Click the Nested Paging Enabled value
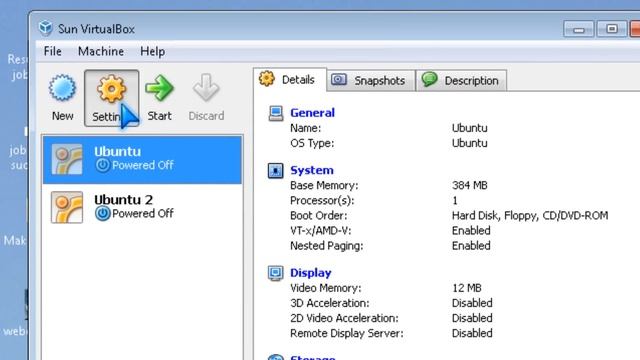This screenshot has height=360, width=640. [471, 246]
